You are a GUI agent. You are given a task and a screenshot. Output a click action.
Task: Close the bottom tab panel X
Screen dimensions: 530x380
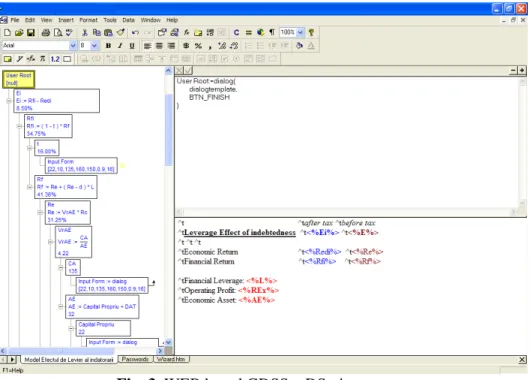522,360
